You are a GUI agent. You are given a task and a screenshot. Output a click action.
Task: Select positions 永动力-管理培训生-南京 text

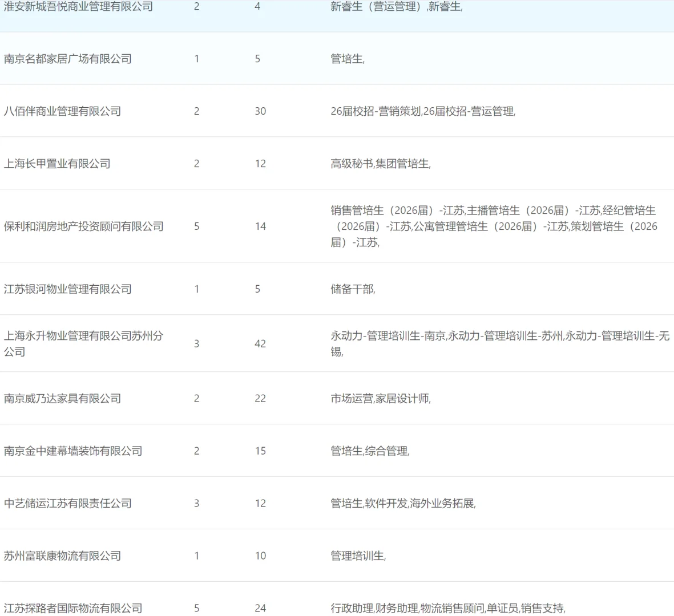[388, 336]
